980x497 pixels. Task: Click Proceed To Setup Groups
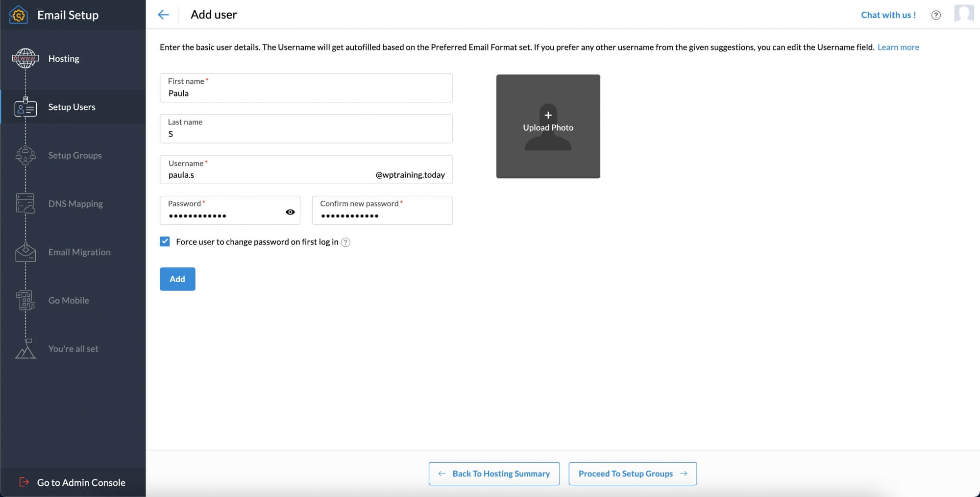coord(632,473)
